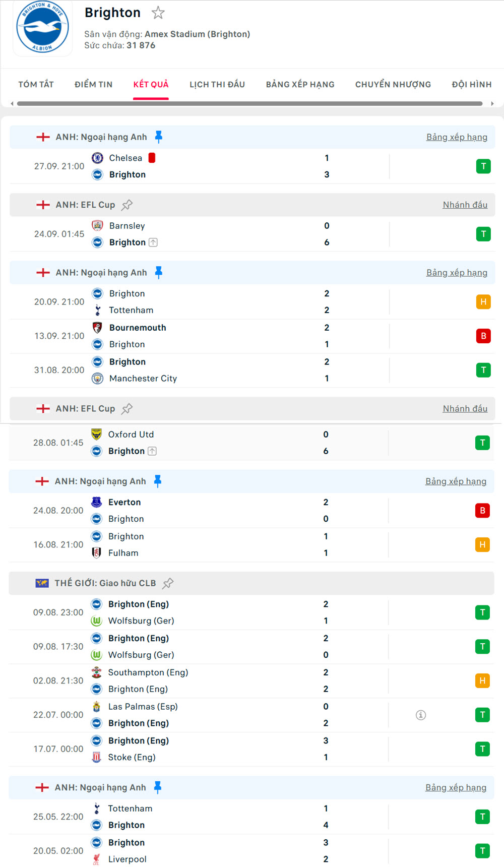Open the BẢNG XẾP HẠNG tab
The height and width of the screenshot is (867, 504).
click(300, 84)
